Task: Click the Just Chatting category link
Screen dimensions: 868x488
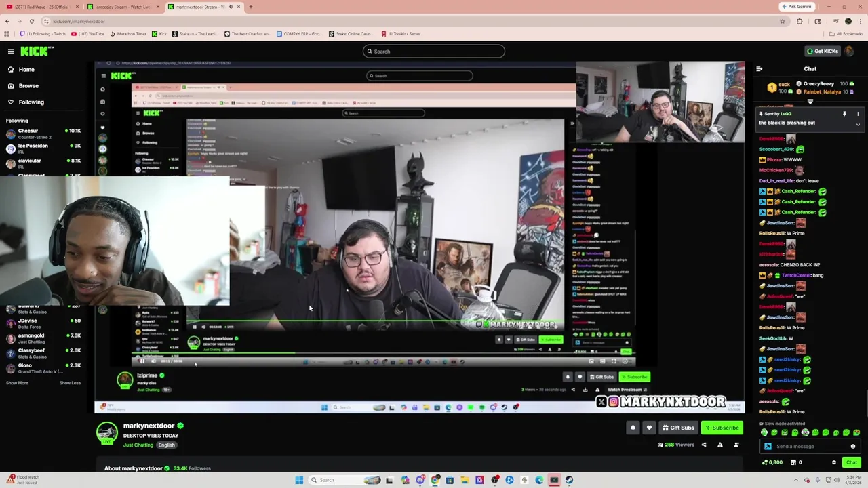Action: click(x=138, y=445)
